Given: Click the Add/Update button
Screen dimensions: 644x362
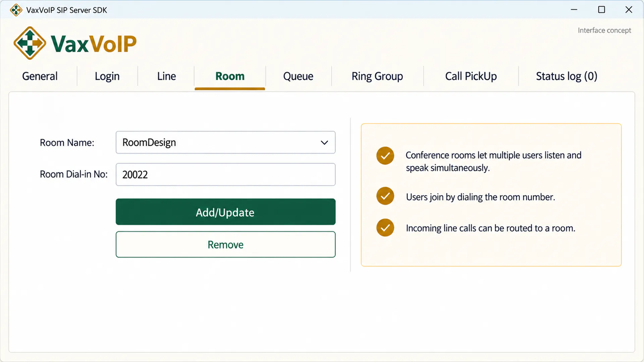Looking at the screenshot, I should [x=225, y=212].
